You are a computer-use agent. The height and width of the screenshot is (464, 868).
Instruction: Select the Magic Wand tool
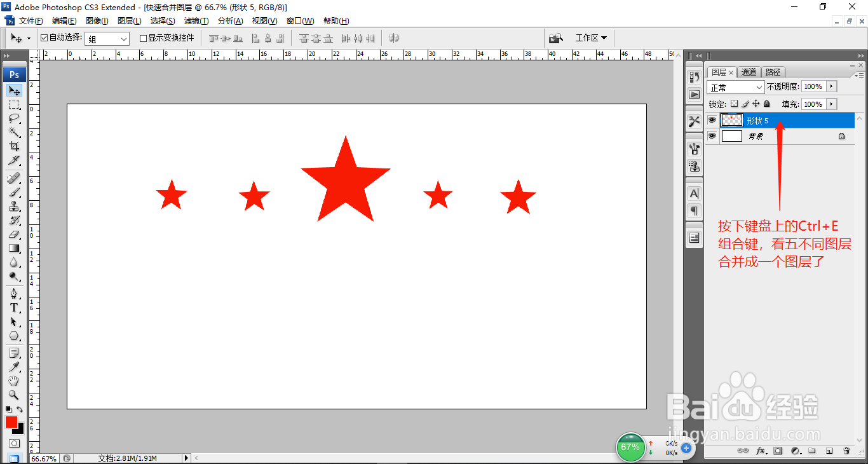point(14,132)
